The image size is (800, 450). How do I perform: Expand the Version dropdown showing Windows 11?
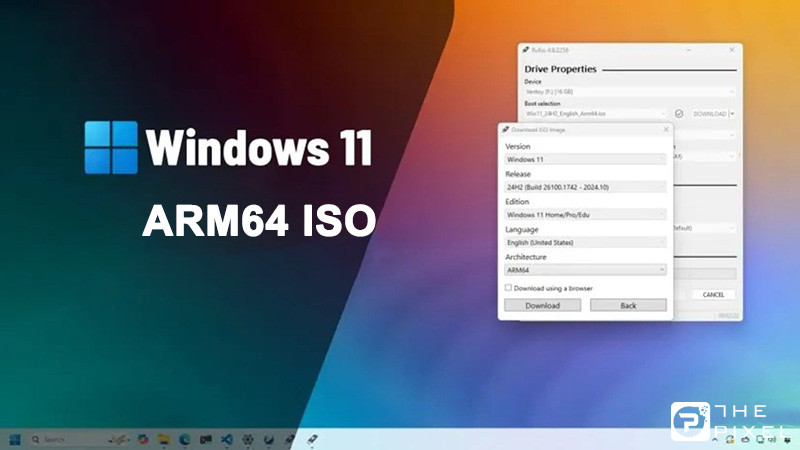(x=585, y=159)
